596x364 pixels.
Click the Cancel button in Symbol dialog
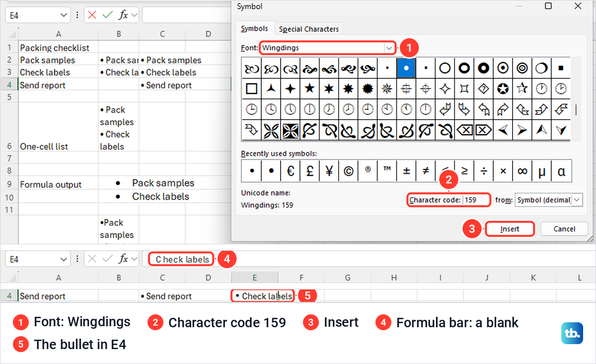point(564,229)
